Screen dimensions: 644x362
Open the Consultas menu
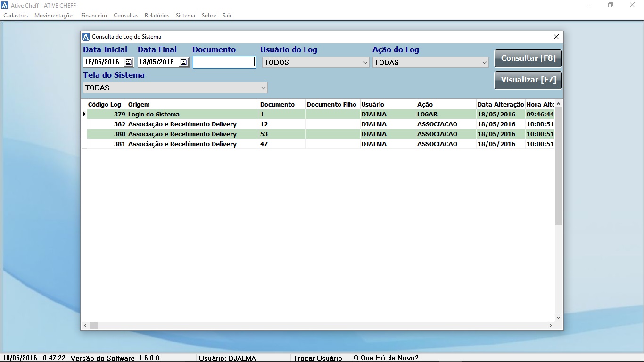tap(126, 16)
